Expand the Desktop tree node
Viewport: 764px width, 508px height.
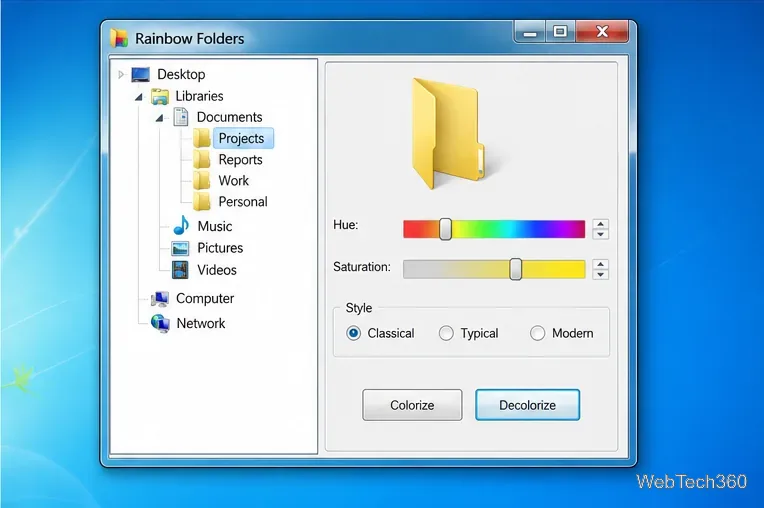tap(121, 75)
